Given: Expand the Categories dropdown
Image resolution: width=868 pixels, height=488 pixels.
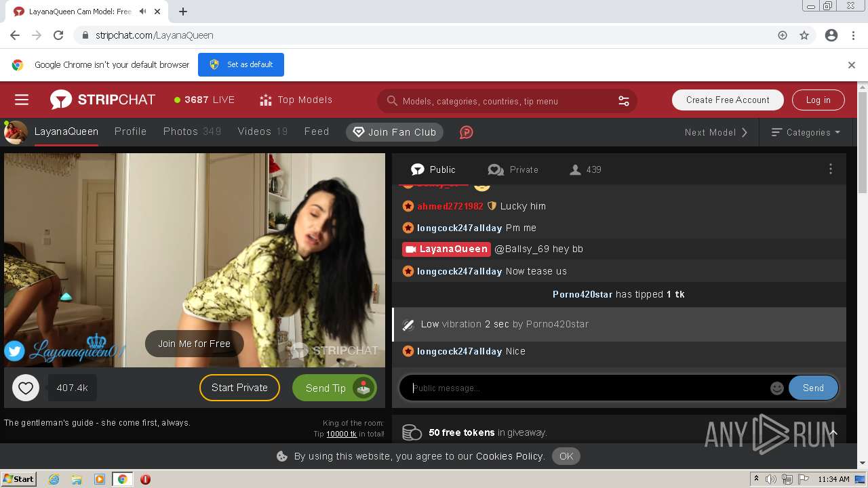Looking at the screenshot, I should [x=806, y=132].
